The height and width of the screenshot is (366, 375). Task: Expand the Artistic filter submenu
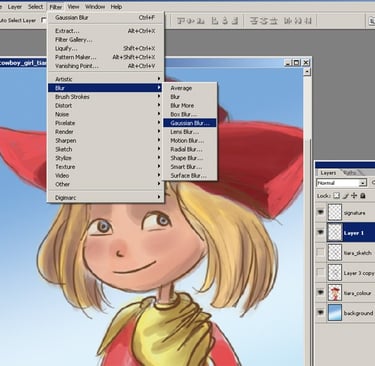click(105, 79)
